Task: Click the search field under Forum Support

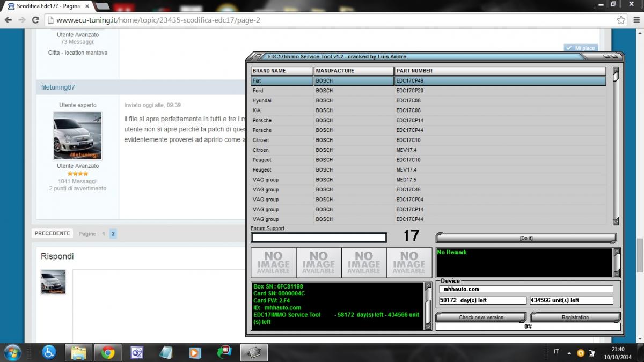Action: point(319,238)
